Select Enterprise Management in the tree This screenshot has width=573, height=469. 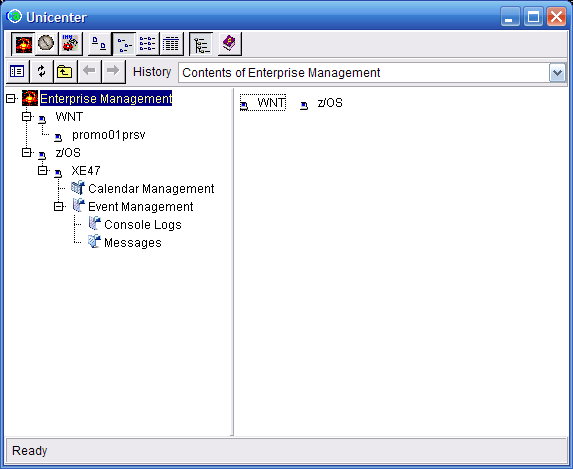(x=106, y=99)
